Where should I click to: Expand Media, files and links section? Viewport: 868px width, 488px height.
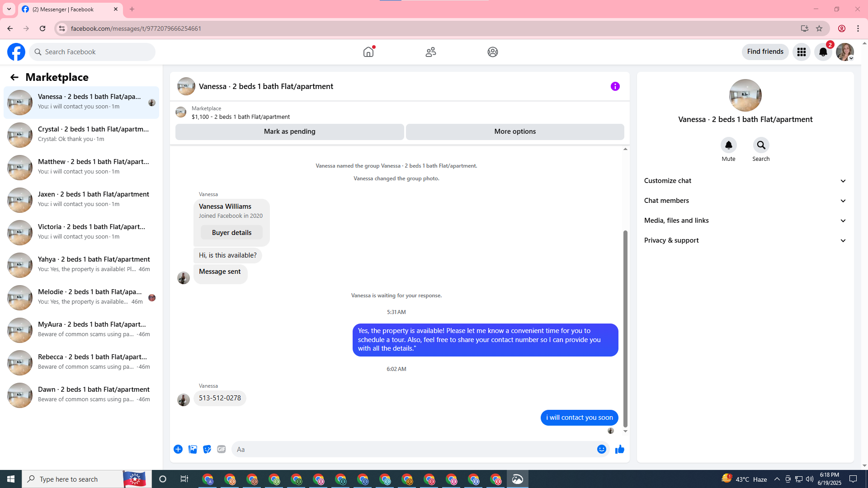tap(745, 221)
